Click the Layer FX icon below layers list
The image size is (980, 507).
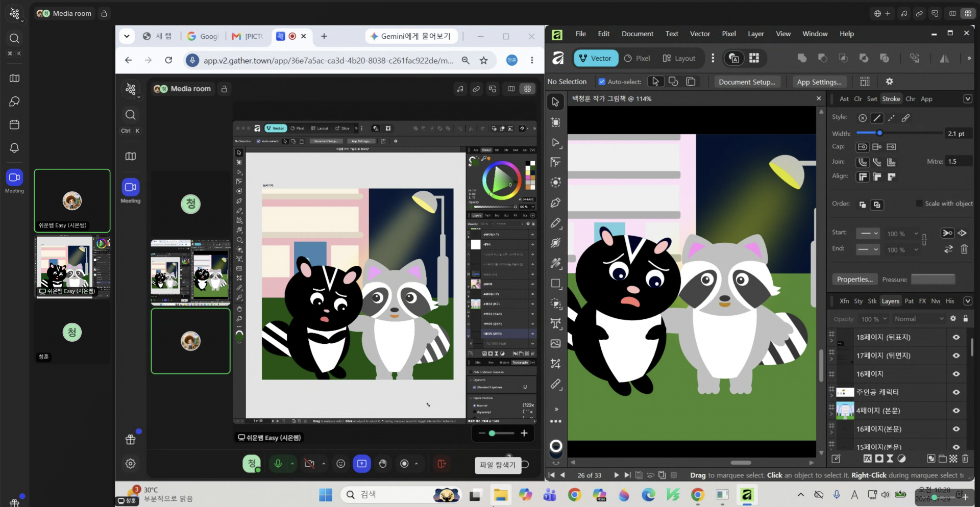(x=867, y=459)
